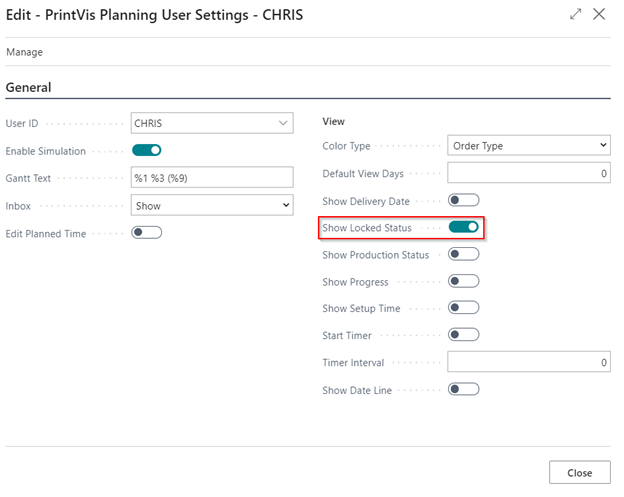Image resolution: width=624 pixels, height=497 pixels.
Task: Close dialog with X icon
Action: coord(599,14)
